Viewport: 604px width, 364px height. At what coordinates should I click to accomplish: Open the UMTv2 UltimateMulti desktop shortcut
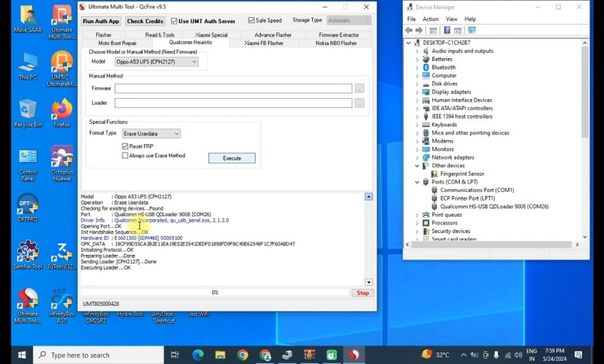(62, 69)
